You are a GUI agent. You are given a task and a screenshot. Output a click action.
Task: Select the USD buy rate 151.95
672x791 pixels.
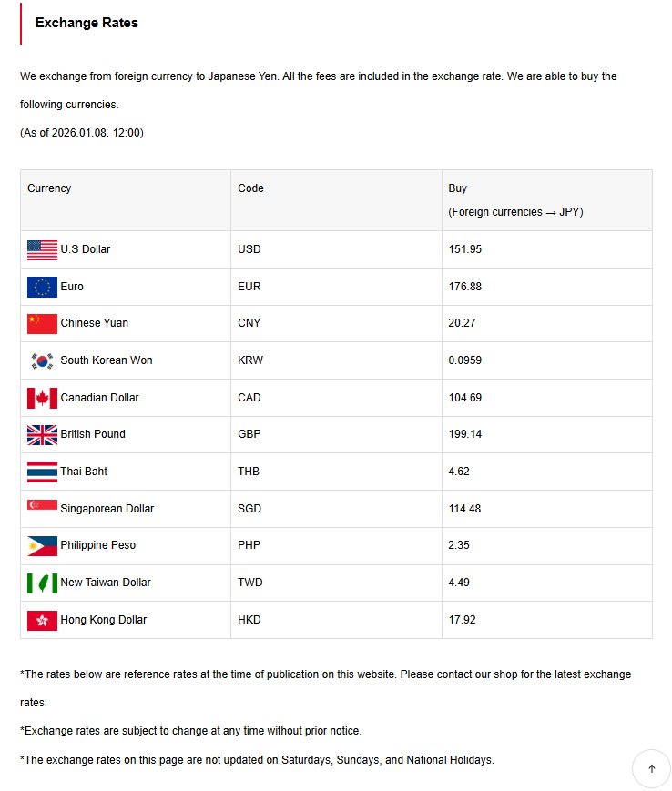[x=465, y=249]
